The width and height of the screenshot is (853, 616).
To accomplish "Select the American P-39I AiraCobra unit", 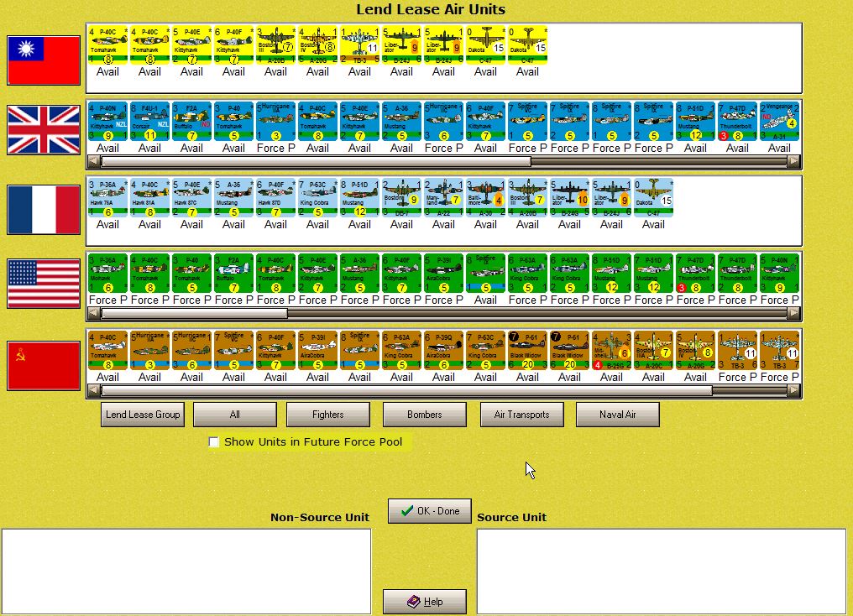I will [x=443, y=274].
